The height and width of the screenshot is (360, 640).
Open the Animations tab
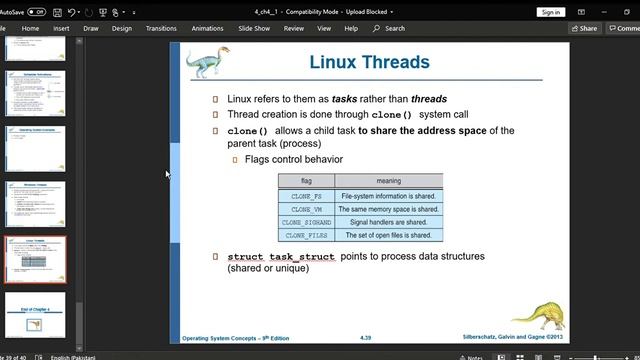pos(207,28)
